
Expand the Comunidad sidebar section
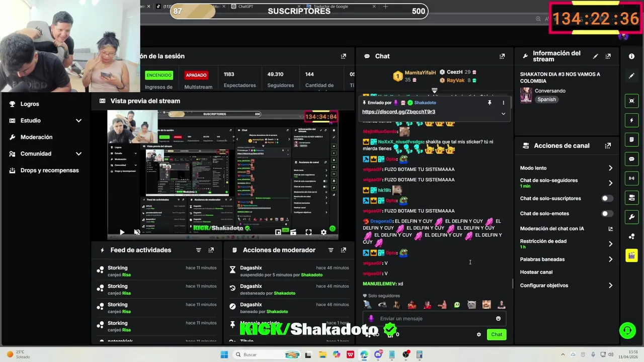78,154
